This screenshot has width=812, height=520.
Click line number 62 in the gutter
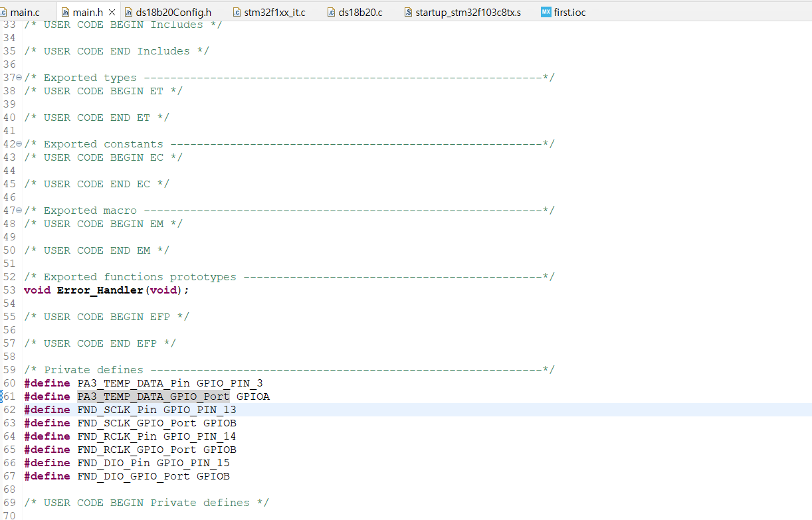coord(9,410)
